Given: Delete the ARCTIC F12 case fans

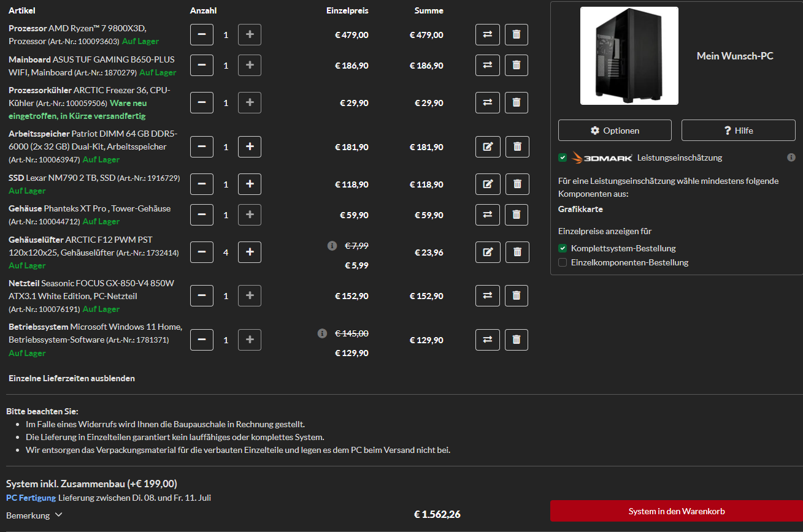Looking at the screenshot, I should (x=517, y=252).
